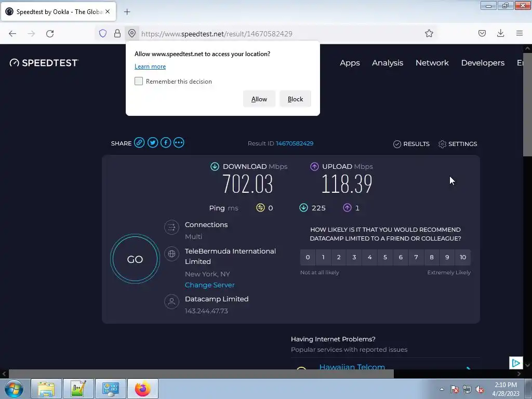532x399 pixels.
Task: Start a new test with GO button
Action: 135,259
